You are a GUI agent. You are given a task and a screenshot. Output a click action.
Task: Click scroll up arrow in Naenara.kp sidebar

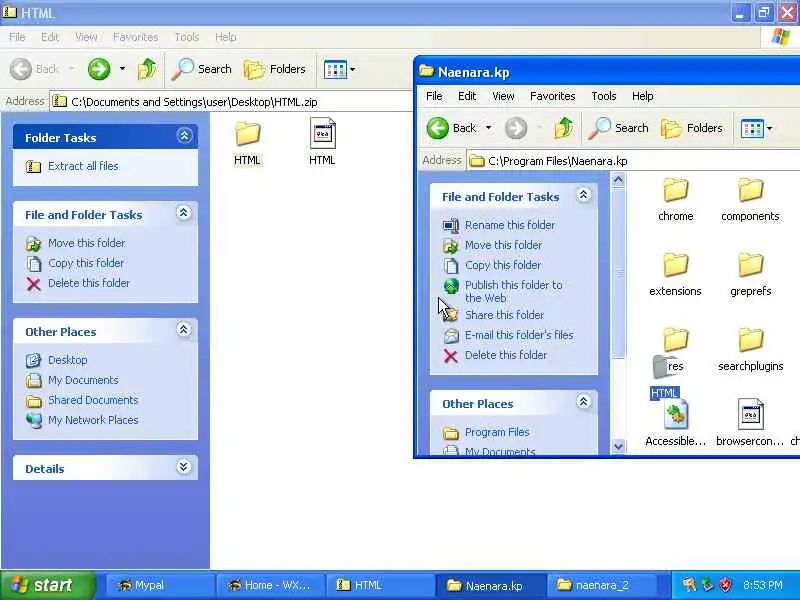click(618, 180)
